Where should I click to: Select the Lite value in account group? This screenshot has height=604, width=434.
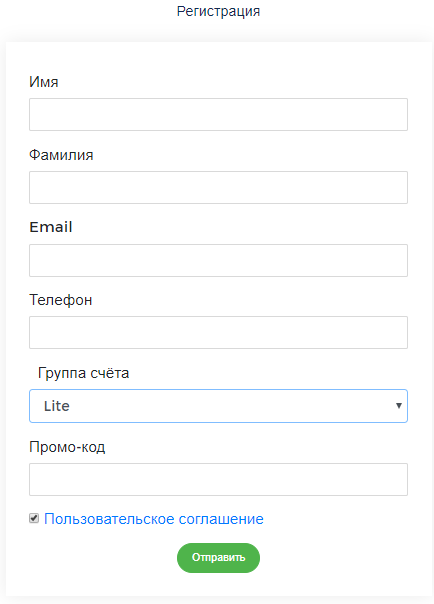point(57,406)
